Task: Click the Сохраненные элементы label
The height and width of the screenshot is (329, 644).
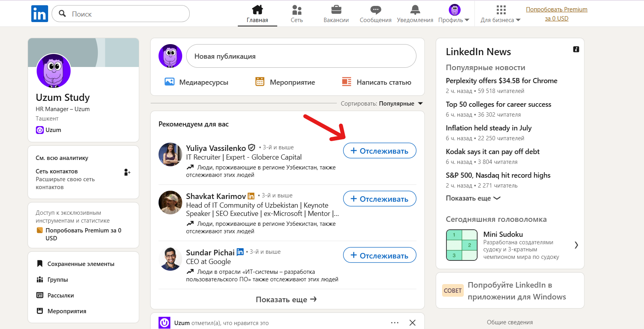Action: click(x=81, y=264)
